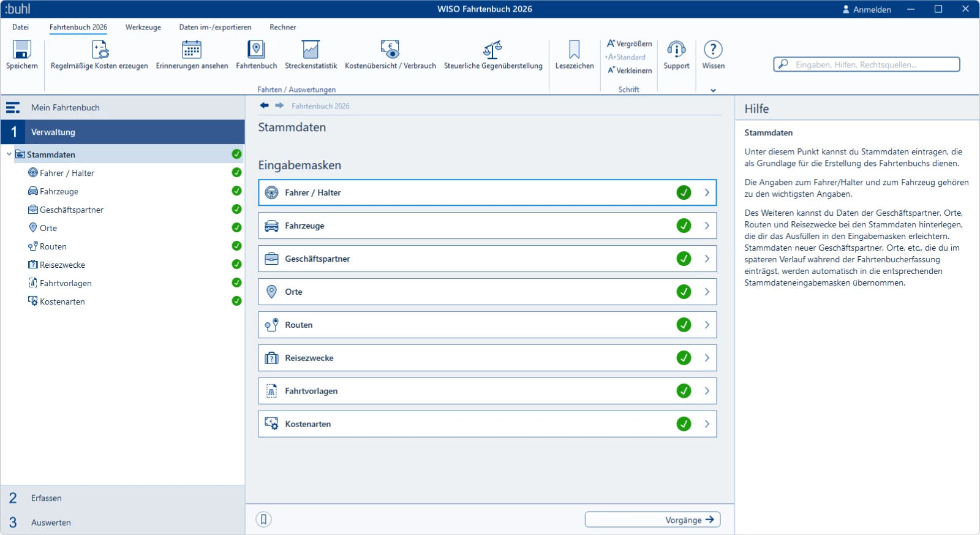Open the Wissen question mark icon

tap(713, 49)
